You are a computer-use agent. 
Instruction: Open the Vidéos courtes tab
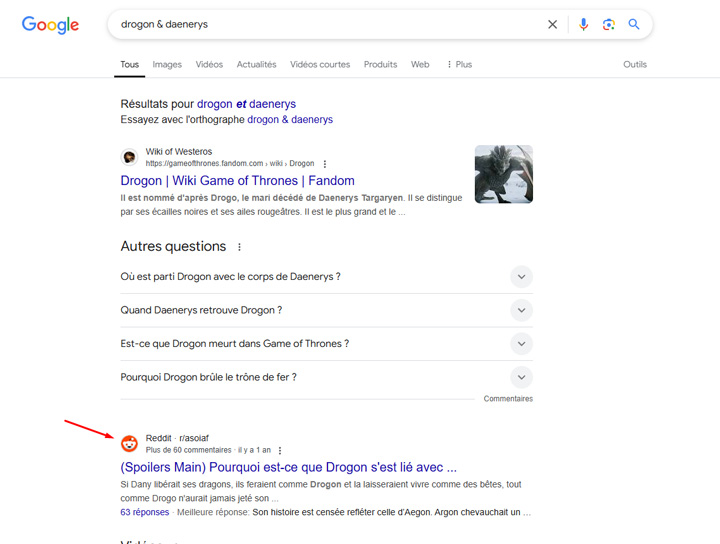pos(320,64)
